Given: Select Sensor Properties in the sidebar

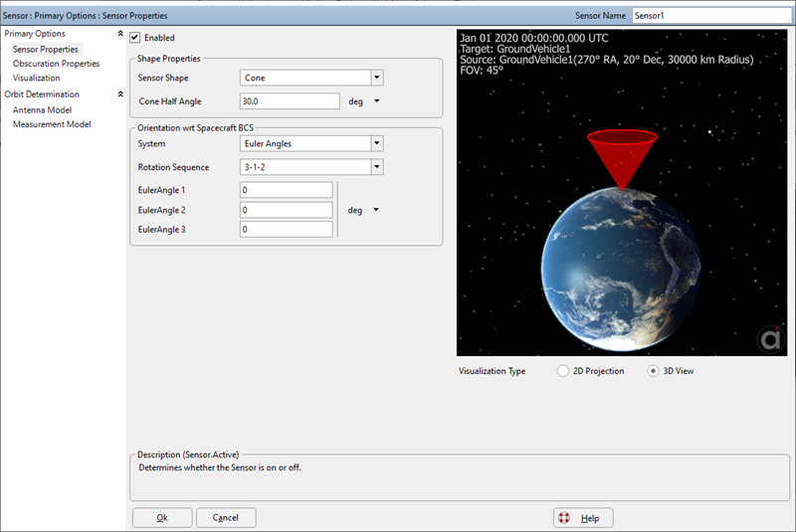Looking at the screenshot, I should coord(45,49).
